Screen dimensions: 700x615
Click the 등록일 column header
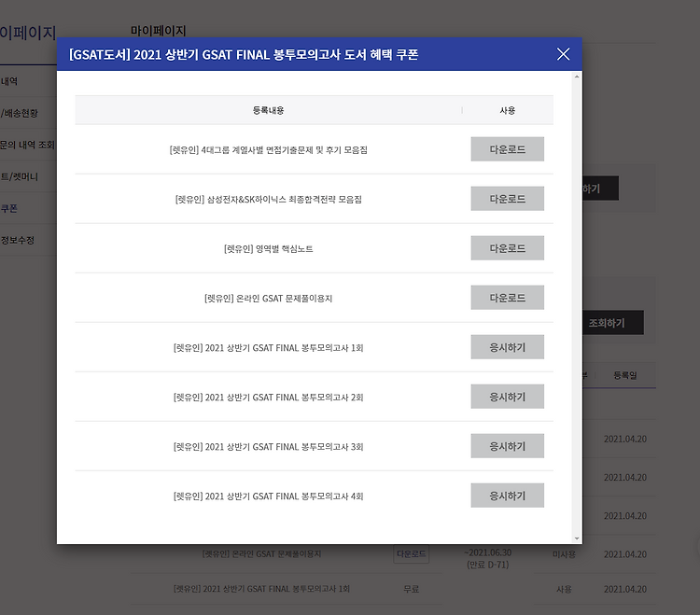[624, 374]
